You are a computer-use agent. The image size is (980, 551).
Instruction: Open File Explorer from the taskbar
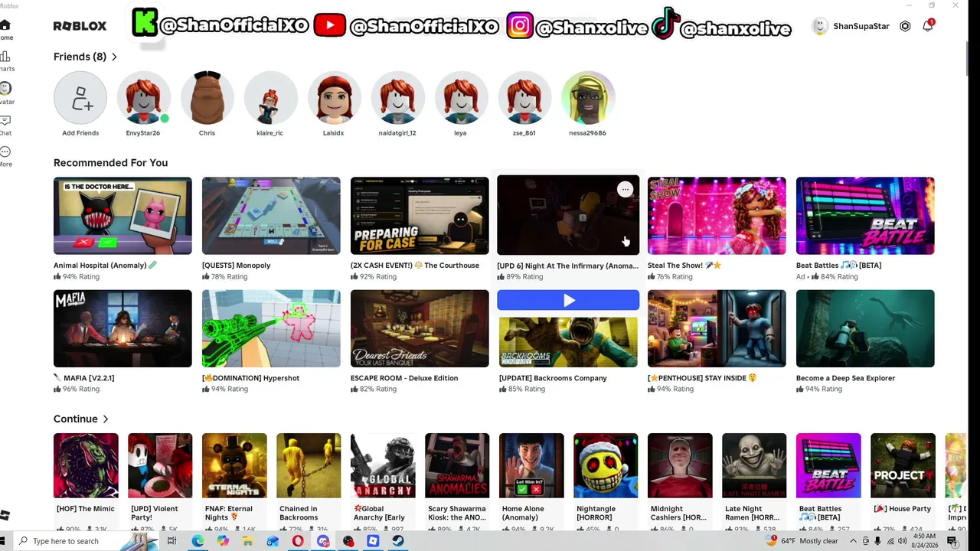[x=247, y=541]
